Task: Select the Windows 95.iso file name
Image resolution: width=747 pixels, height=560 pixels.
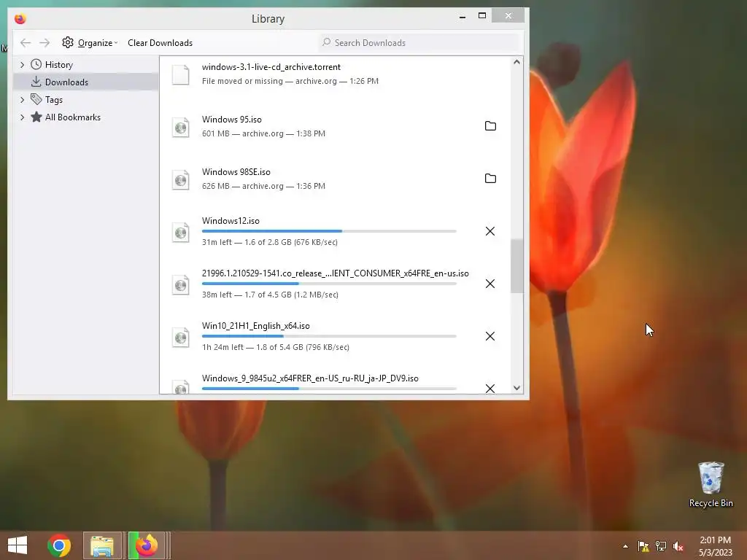Action: (231, 120)
